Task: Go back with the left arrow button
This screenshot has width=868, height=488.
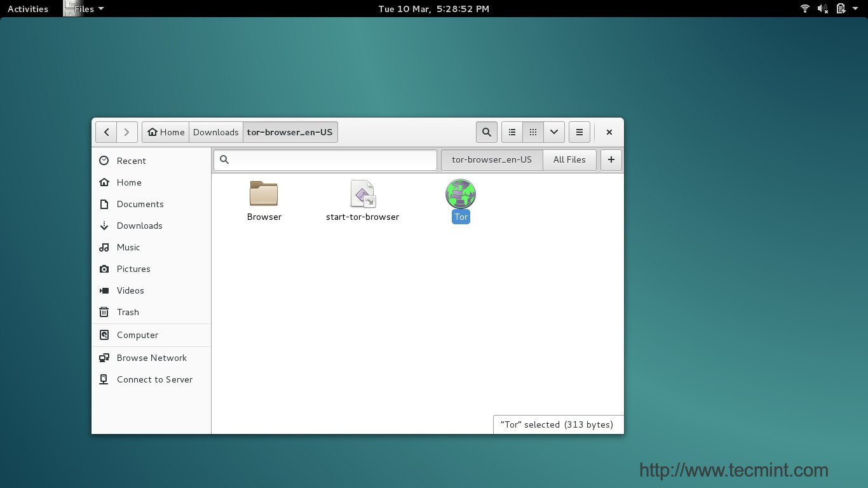Action: (x=106, y=132)
